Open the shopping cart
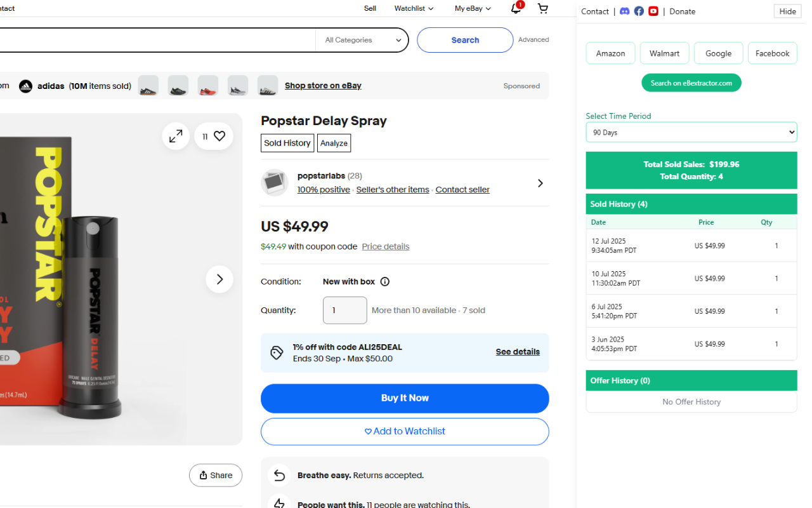The image size is (812, 508). (542, 8)
